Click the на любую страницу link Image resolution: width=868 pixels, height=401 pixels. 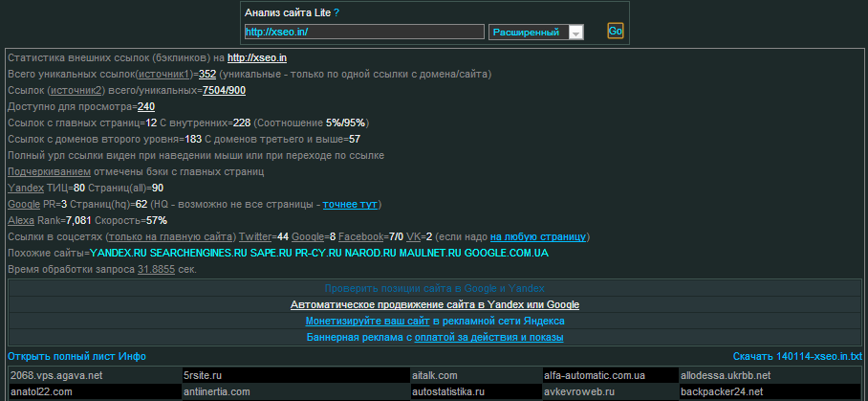pos(539,236)
